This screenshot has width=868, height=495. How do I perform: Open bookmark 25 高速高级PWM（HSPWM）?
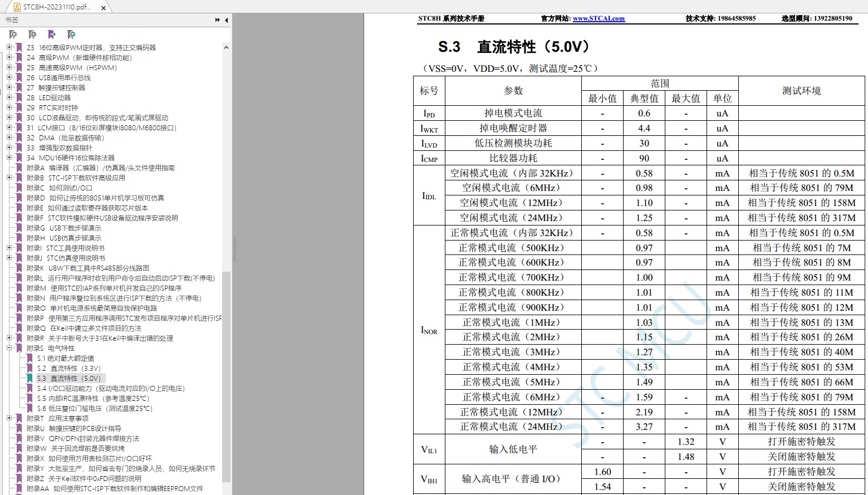click(x=72, y=67)
